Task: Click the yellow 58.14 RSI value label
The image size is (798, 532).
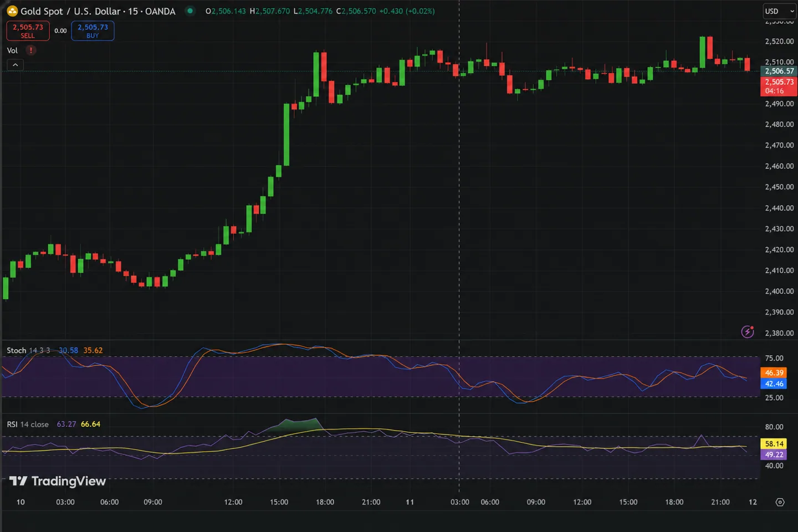Action: coord(774,444)
